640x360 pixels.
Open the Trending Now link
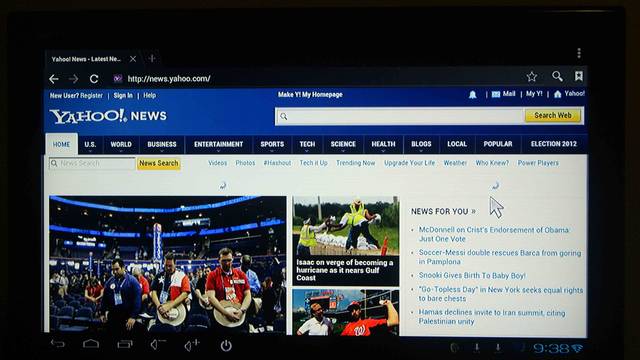pos(356,163)
